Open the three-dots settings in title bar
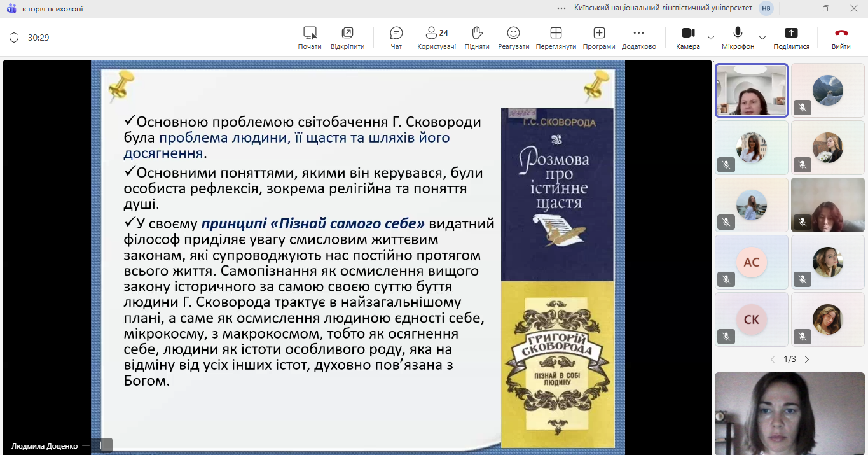This screenshot has width=868, height=455. click(561, 8)
